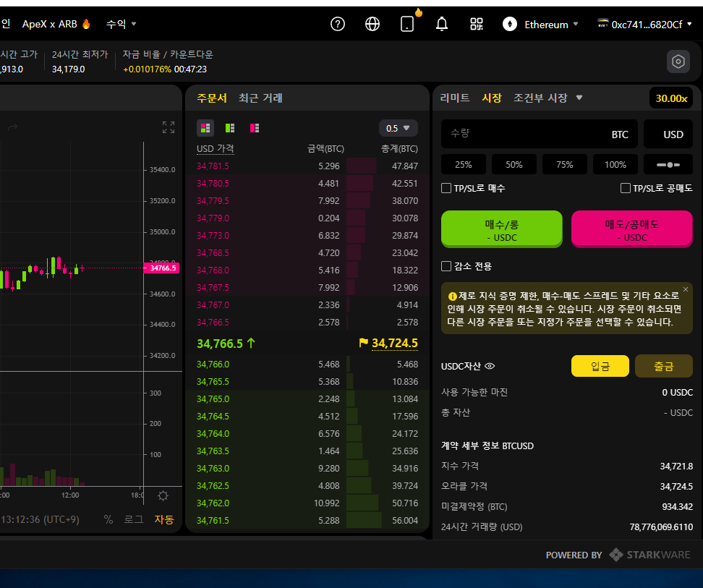Open the QR code icon
This screenshot has height=588, width=703.
pyautogui.click(x=476, y=24)
